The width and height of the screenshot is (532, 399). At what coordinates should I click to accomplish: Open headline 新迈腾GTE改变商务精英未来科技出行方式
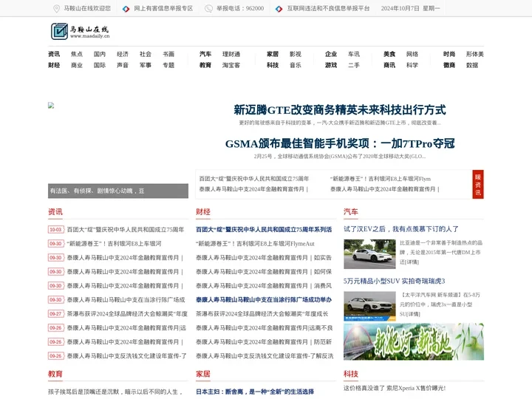(340, 109)
